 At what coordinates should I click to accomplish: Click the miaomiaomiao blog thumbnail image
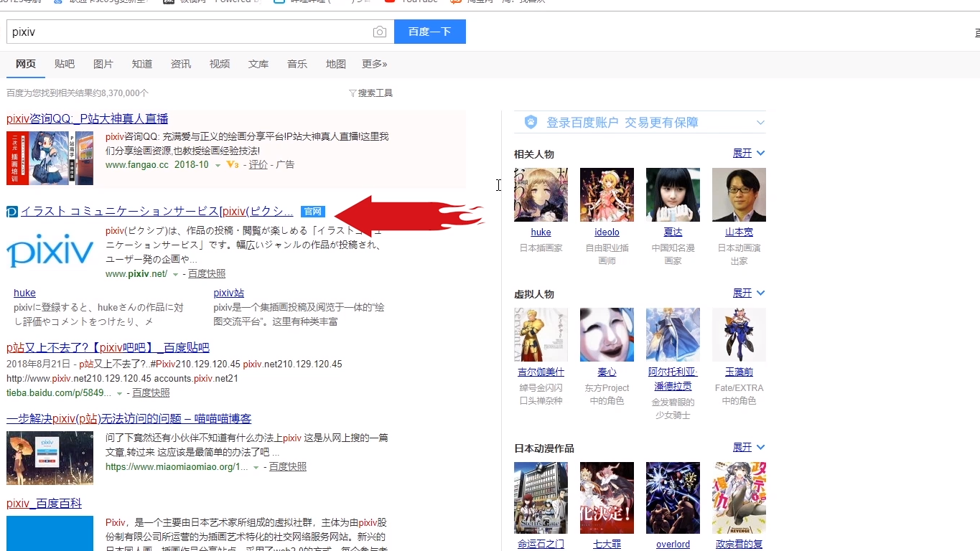coord(50,458)
